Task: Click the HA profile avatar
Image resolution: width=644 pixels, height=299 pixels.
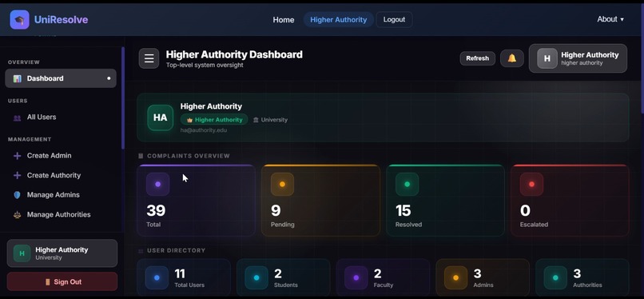Action: pyautogui.click(x=160, y=118)
